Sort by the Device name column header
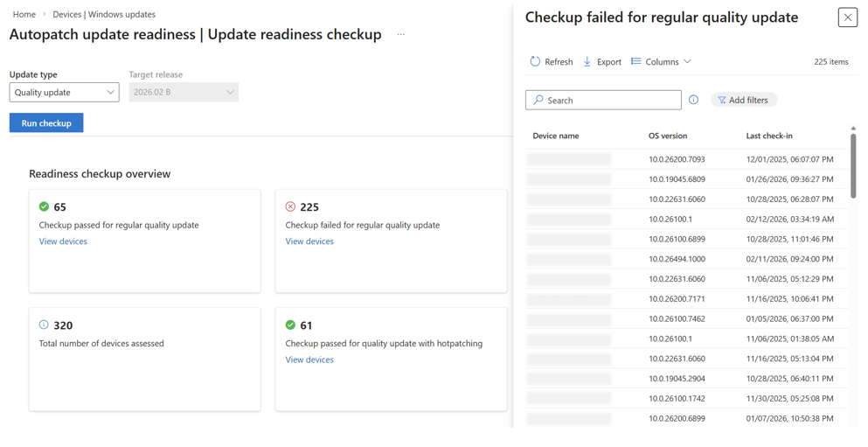868x447 pixels. 556,136
